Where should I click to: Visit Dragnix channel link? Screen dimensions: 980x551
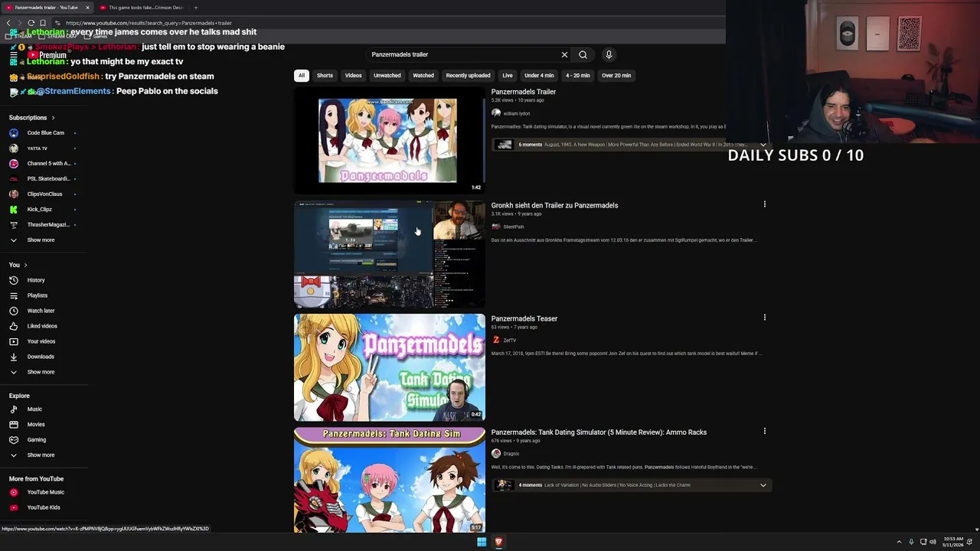tap(511, 454)
